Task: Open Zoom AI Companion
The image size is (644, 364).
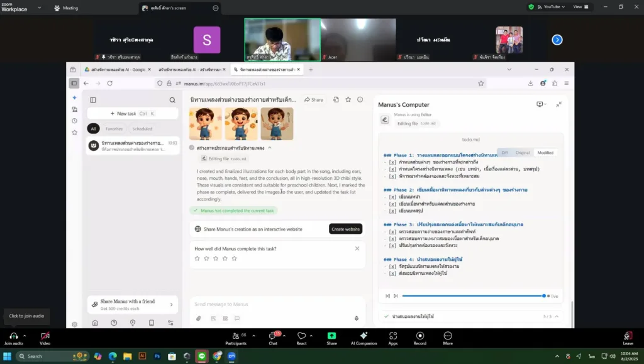Action: [x=364, y=338]
